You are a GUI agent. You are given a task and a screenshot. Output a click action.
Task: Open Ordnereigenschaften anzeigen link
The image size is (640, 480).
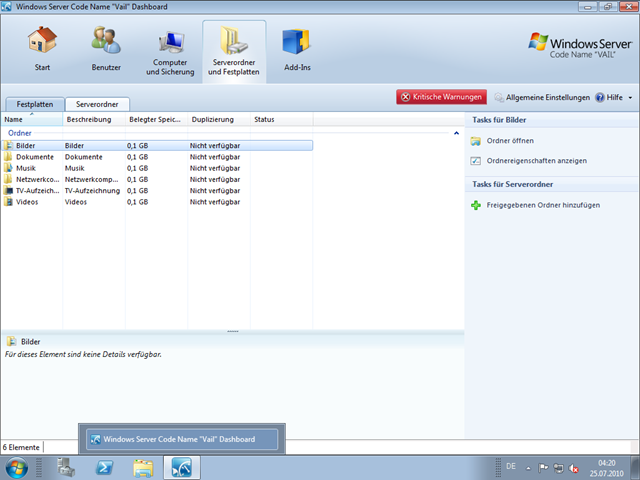pos(537,161)
